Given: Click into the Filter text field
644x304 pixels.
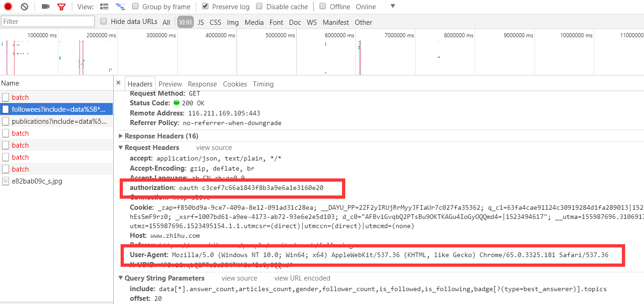Looking at the screenshot, I should 48,22.
